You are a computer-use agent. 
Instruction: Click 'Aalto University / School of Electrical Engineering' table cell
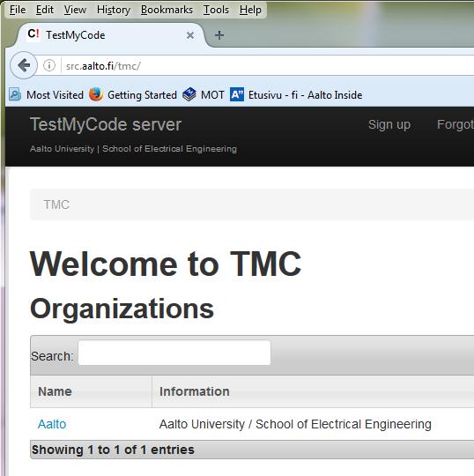pyautogui.click(x=295, y=424)
